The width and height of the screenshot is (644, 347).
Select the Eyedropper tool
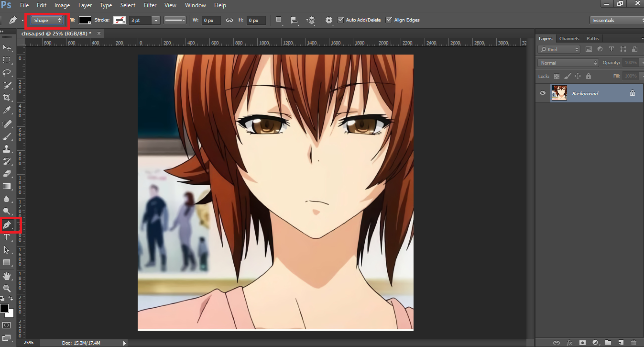click(x=7, y=110)
